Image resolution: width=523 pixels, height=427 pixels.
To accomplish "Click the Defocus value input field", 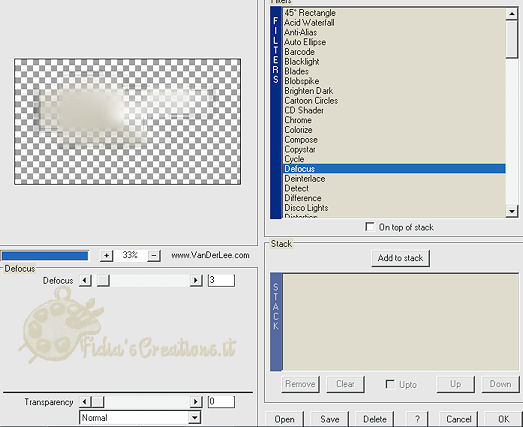I will [221, 280].
